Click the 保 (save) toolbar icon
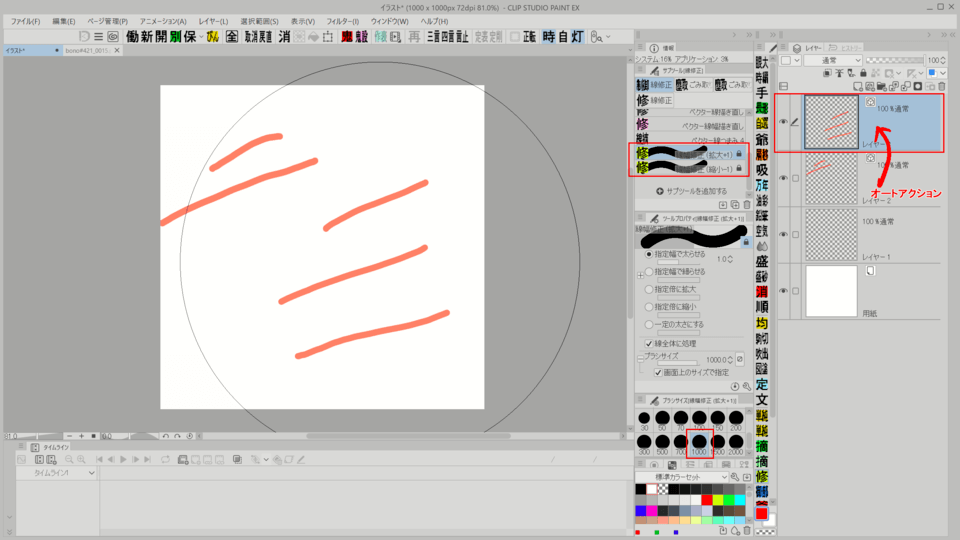This screenshot has height=540, width=960. (x=190, y=37)
